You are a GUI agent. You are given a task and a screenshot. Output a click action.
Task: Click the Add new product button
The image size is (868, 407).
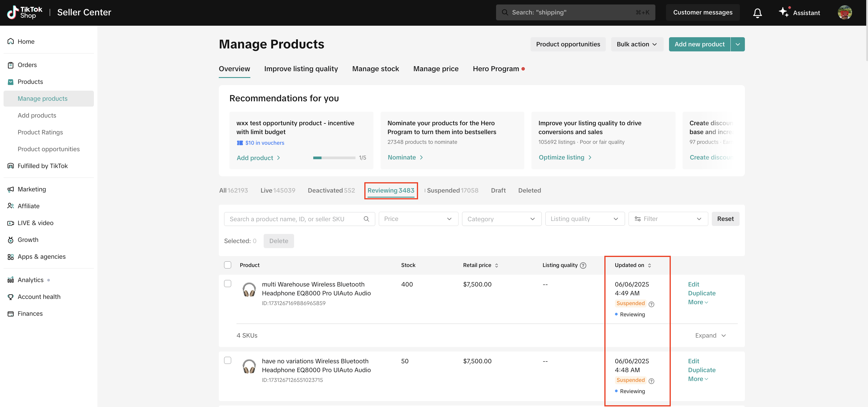[699, 44]
